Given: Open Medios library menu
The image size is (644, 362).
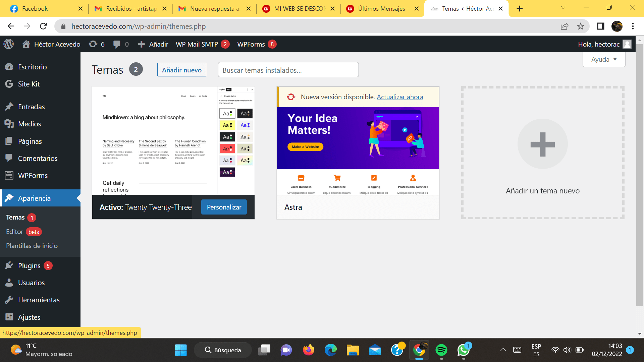Looking at the screenshot, I should [x=40, y=124].
